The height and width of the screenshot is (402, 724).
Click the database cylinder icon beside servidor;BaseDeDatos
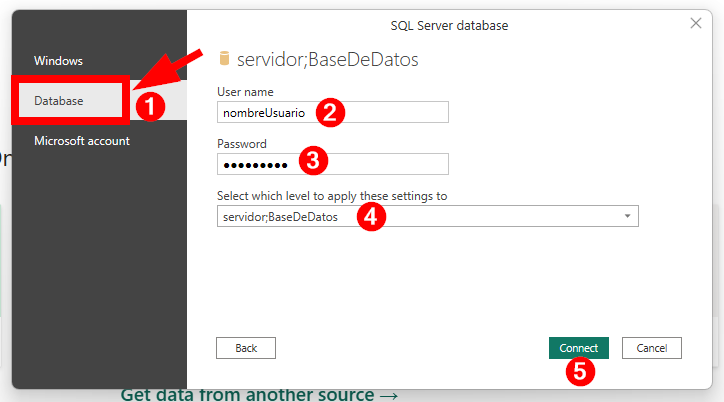(x=224, y=59)
